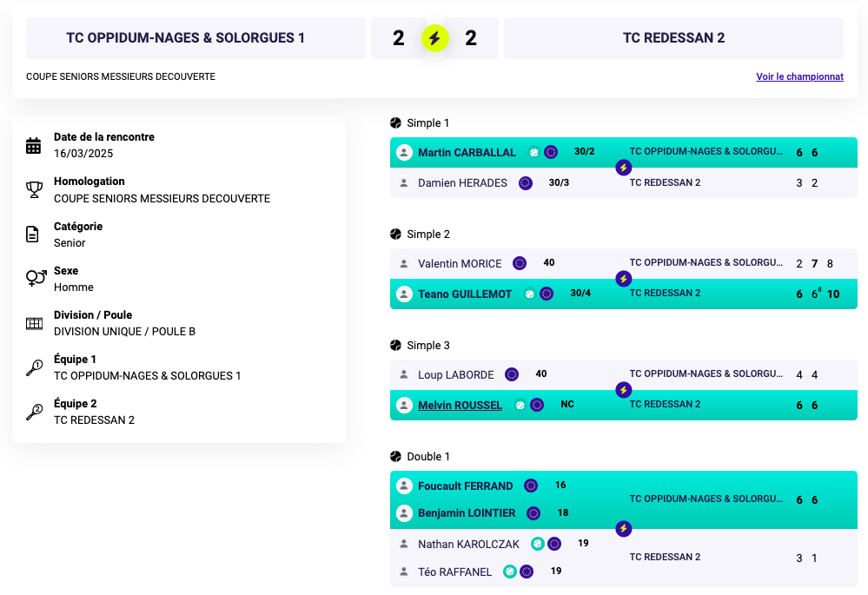Screen dimensions: 868x595
Task: Select the TC OPPIDUM-NAGES & SOLORGUES 1 team header
Action: tap(195, 38)
